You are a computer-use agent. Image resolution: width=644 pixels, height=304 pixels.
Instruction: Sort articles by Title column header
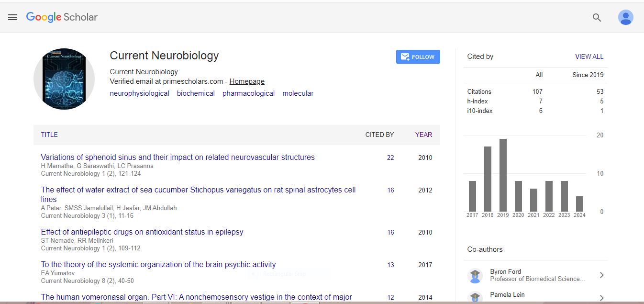49,135
